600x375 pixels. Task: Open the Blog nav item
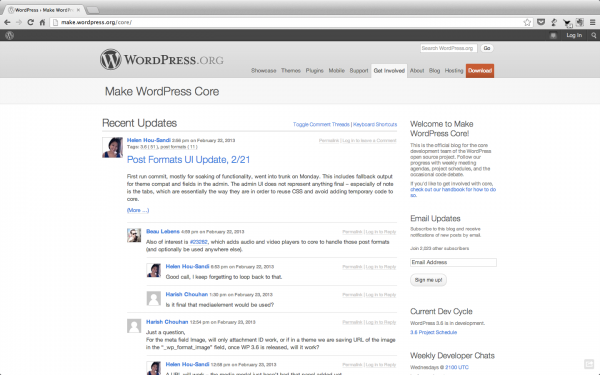[x=434, y=70]
